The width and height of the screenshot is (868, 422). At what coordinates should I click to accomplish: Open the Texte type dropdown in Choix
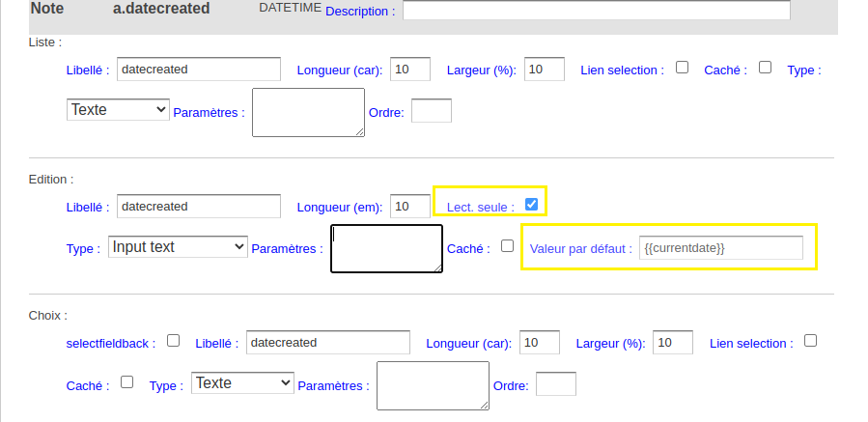tap(242, 382)
